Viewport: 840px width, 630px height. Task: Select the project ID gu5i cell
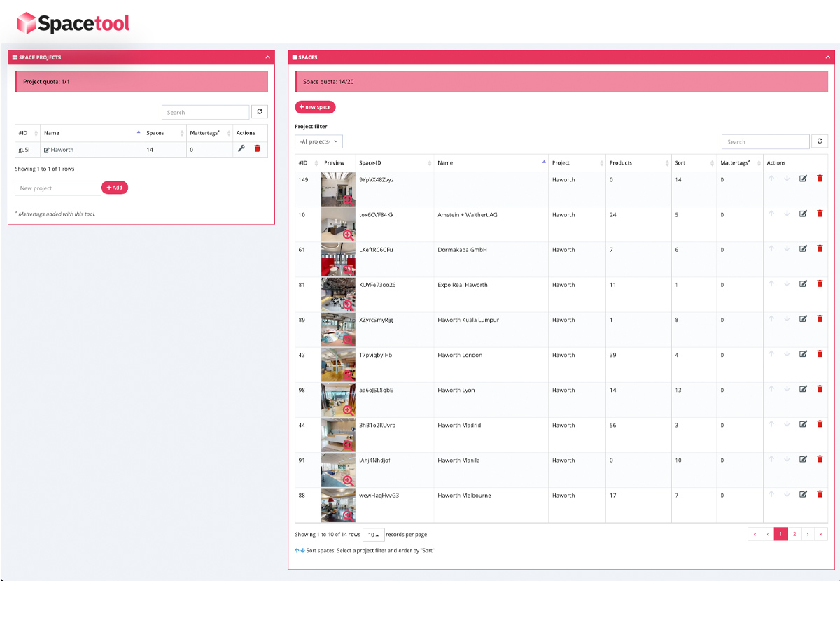point(27,149)
